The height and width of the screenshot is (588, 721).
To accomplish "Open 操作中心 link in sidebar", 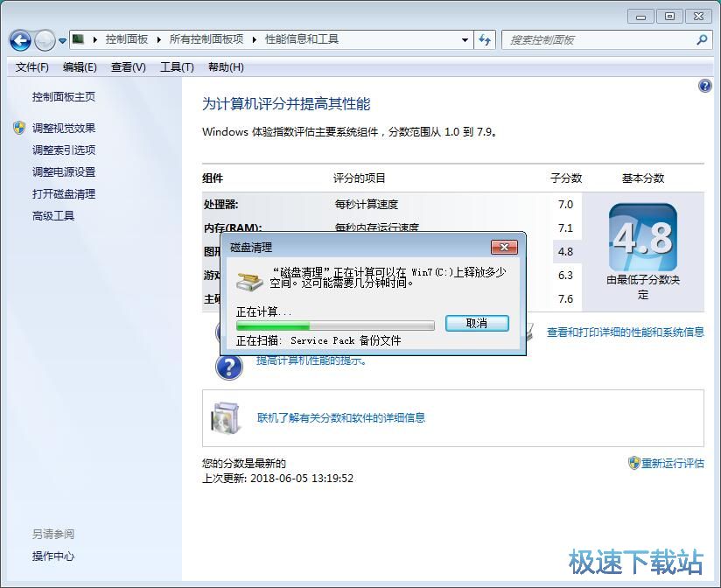I will [x=53, y=556].
